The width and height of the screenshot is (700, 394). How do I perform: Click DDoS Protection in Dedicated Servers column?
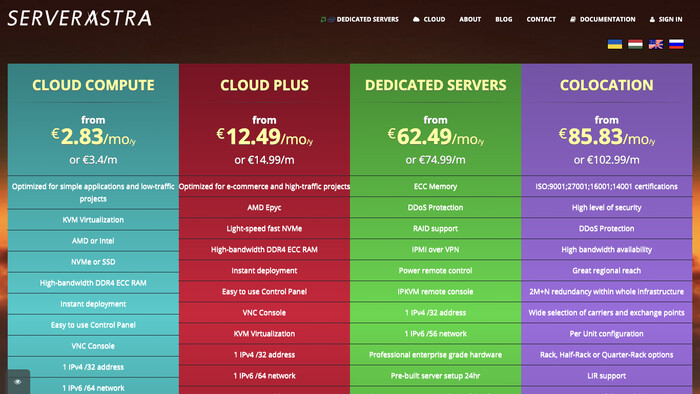[x=435, y=207]
